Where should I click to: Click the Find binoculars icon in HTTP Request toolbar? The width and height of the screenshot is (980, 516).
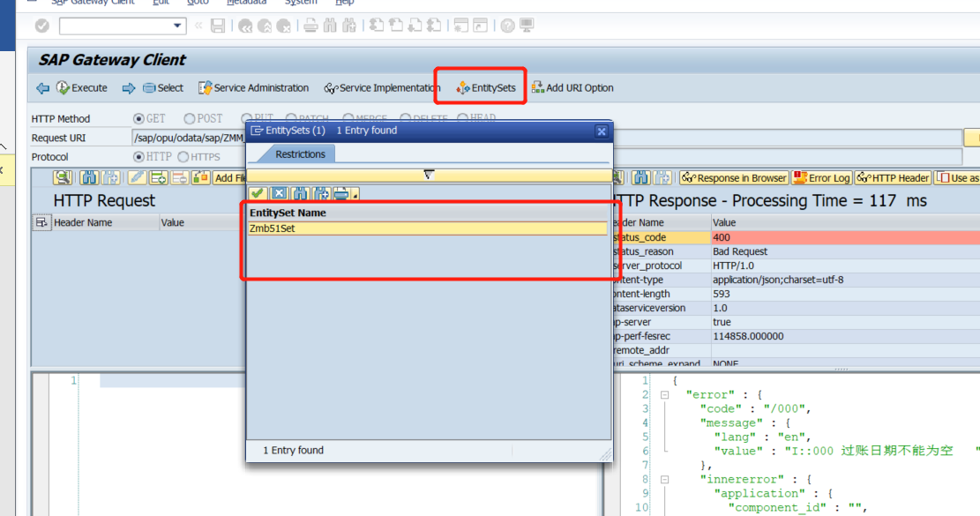click(x=89, y=178)
